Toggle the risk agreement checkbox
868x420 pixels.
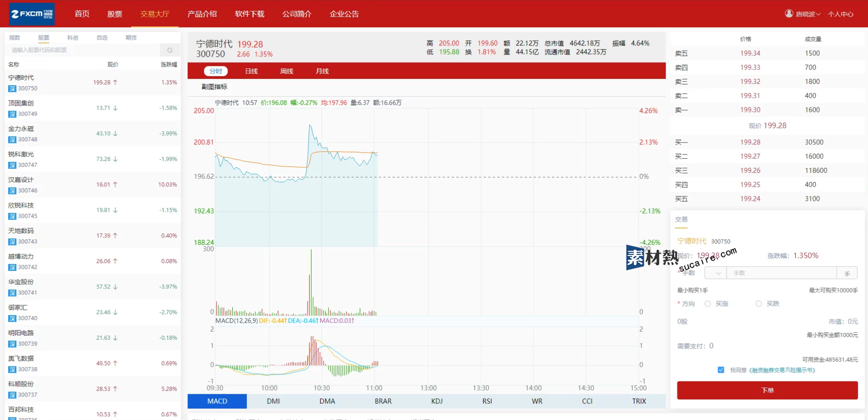coord(721,370)
